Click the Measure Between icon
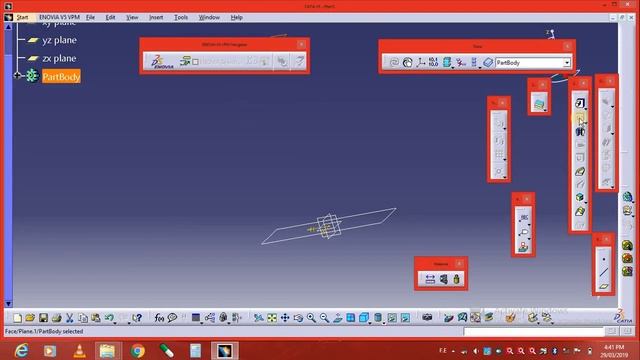Viewport: 640px width, 360px height. 430,279
